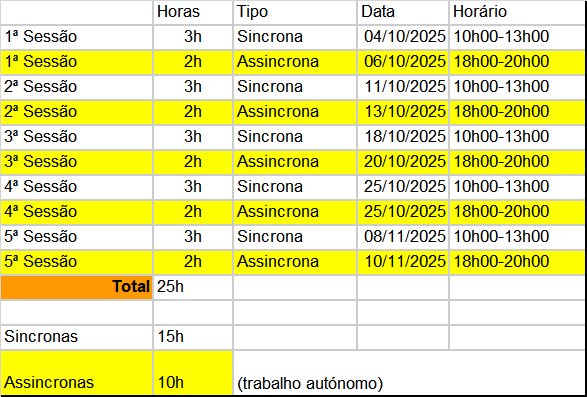This screenshot has height=397, width=587.
Task: Click the 15h synchronous hours cell
Action: 193,337
